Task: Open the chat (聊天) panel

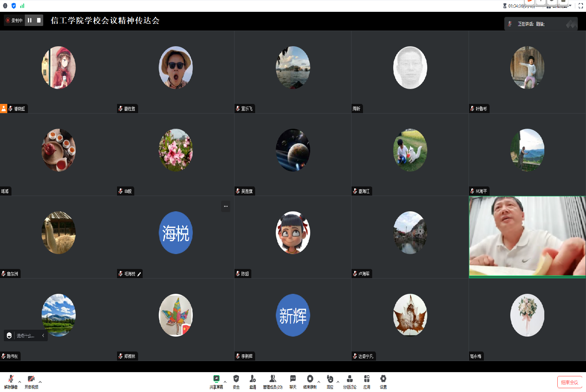Action: tap(293, 381)
